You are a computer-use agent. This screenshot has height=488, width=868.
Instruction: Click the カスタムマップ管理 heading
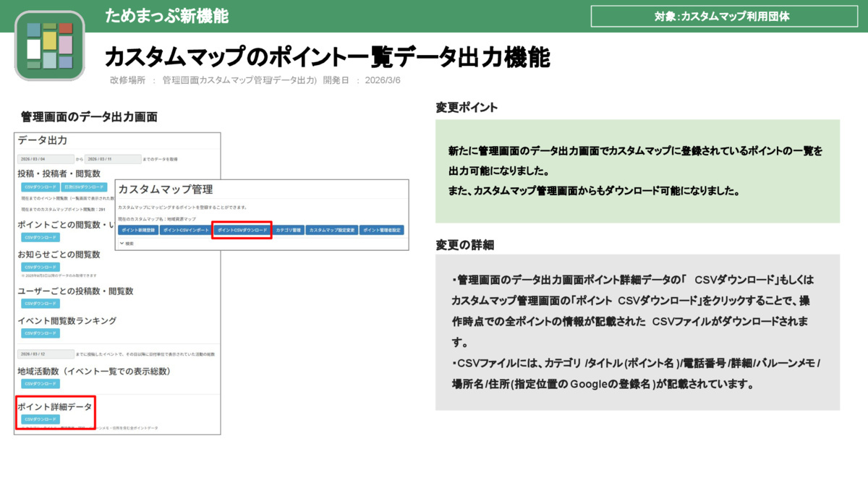tap(166, 189)
